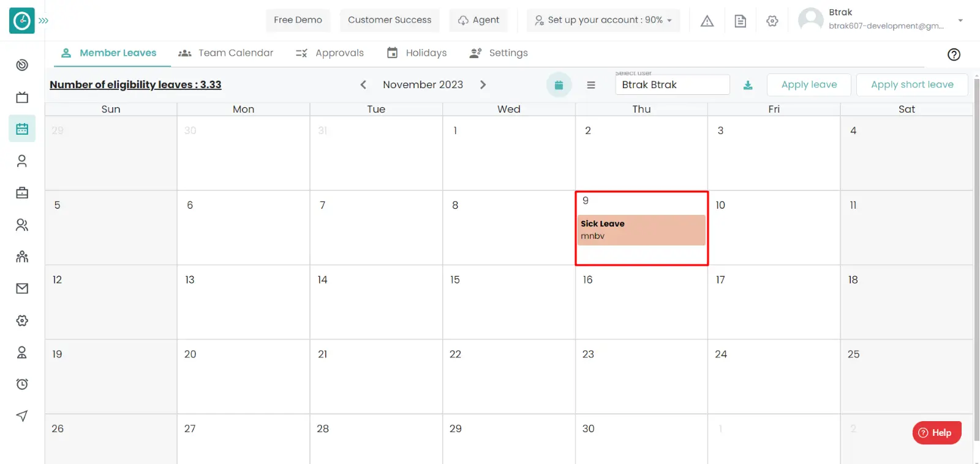
Task: Open the briefcase icon in sidebar
Action: (22, 193)
